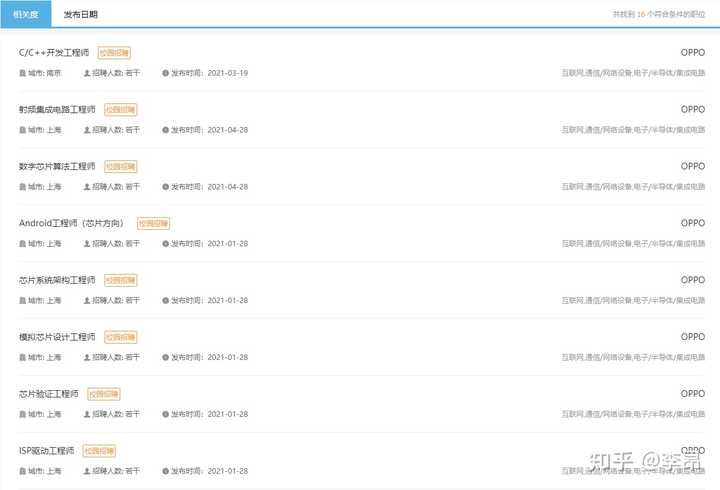Open the Android工程师（芯片方向） job posting
Image resolution: width=720 pixels, height=490 pixels.
[x=71, y=223]
